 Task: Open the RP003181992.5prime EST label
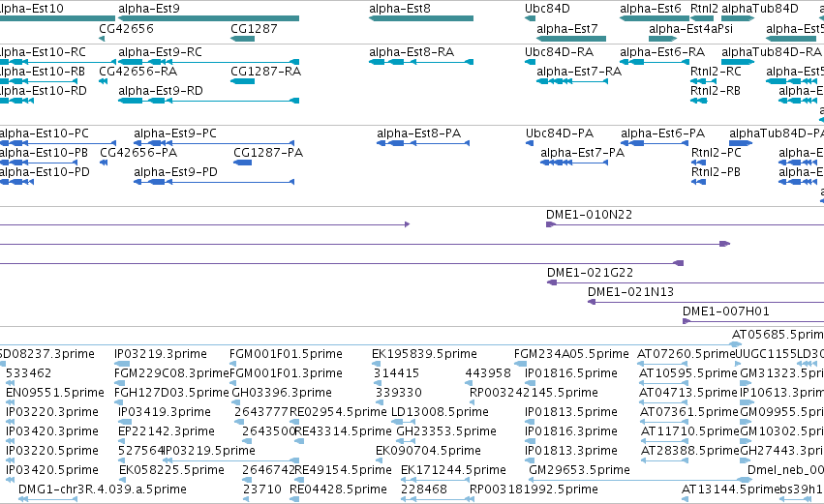(534, 489)
